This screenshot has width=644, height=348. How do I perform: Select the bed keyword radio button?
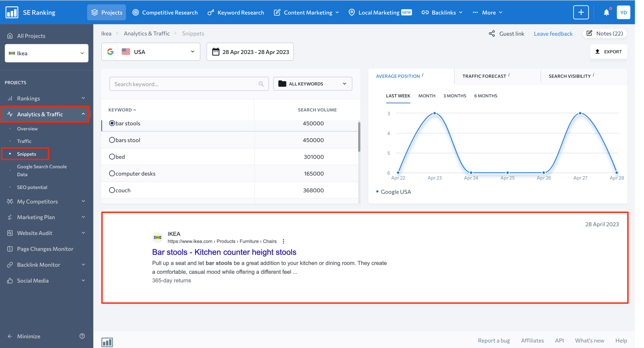tap(112, 156)
